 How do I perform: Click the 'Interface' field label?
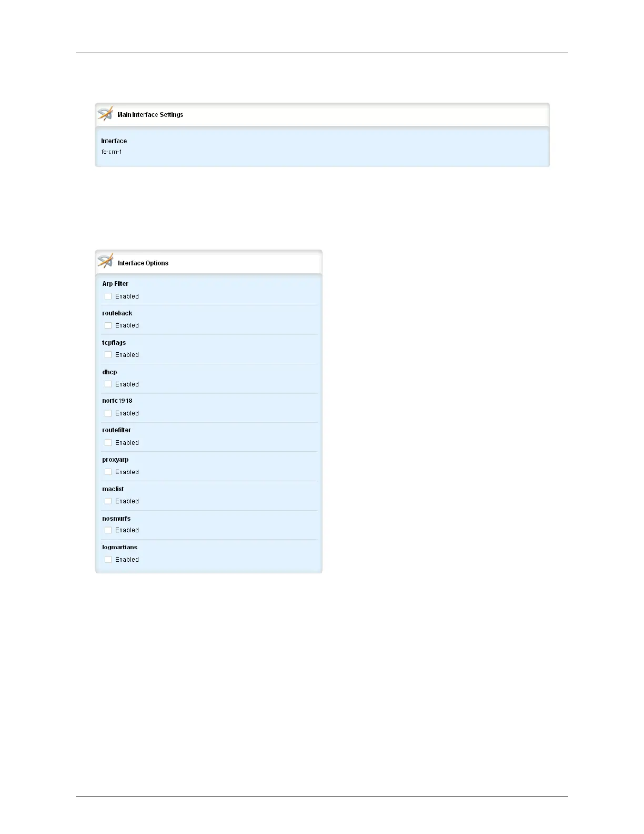click(x=114, y=141)
